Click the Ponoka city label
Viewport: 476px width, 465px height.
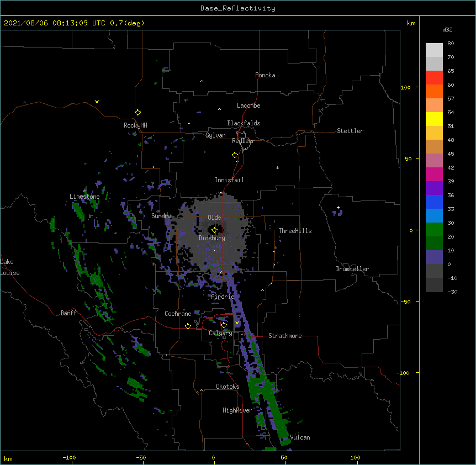tap(265, 75)
